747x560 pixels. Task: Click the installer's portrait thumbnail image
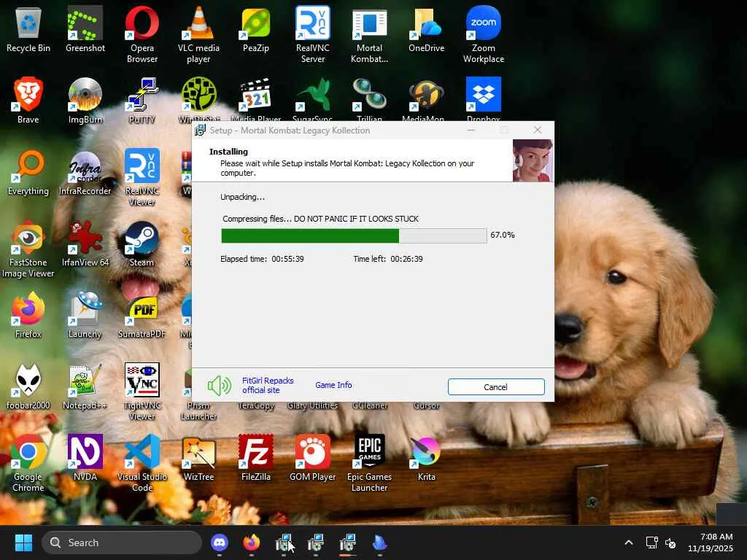533,160
